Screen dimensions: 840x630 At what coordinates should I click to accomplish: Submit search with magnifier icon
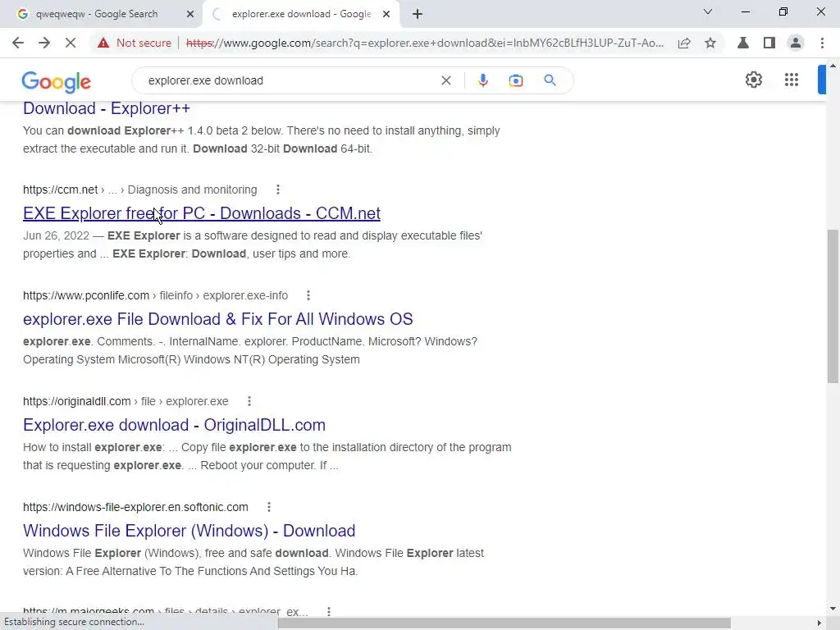coord(550,80)
